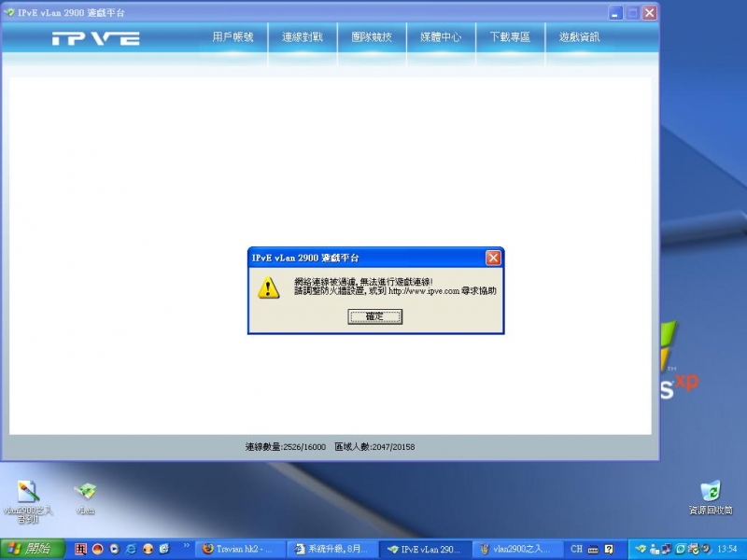Select the 媒體中心 tab
747x560 pixels.
[441, 37]
